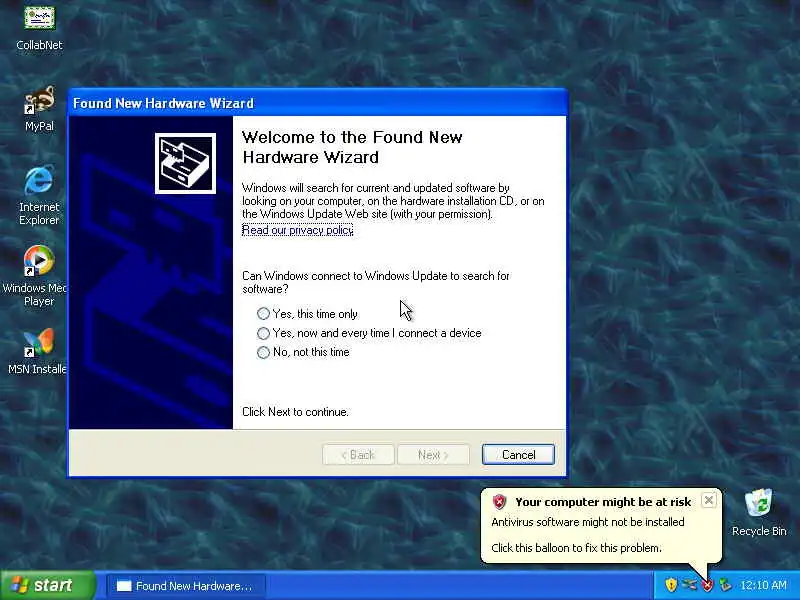
Task: Click the Safely Remove Hardware tray icon
Action: [x=725, y=585]
